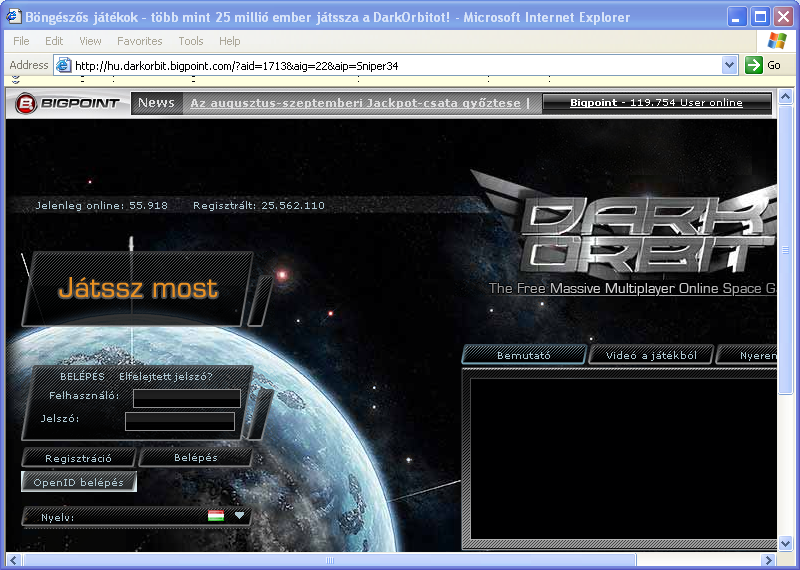Open the View menu

90,41
